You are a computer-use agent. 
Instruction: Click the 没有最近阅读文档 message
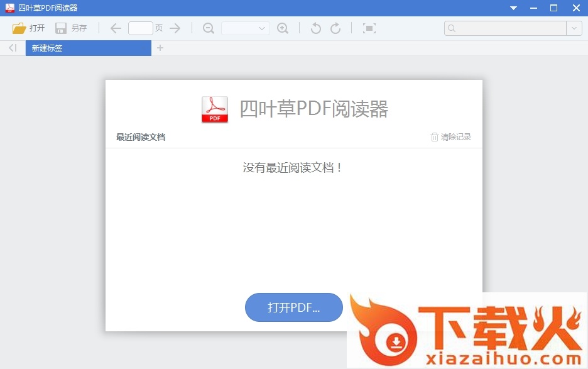click(293, 167)
